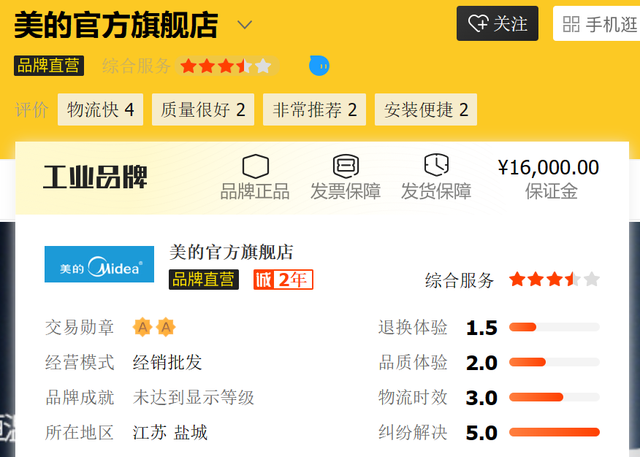This screenshot has height=457, width=640.
Task: Click the header 综合服务 star rating
Action: (x=227, y=66)
